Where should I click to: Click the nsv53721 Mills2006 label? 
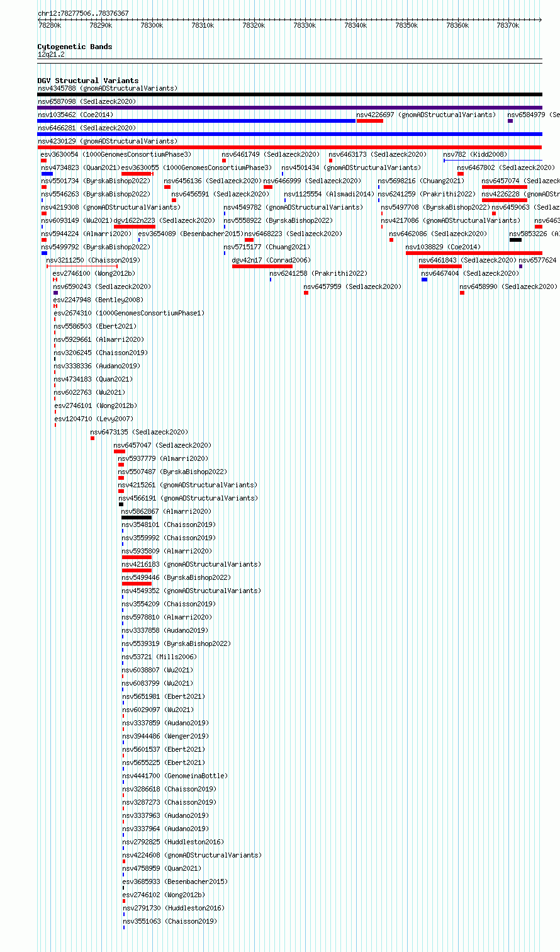pos(158,657)
